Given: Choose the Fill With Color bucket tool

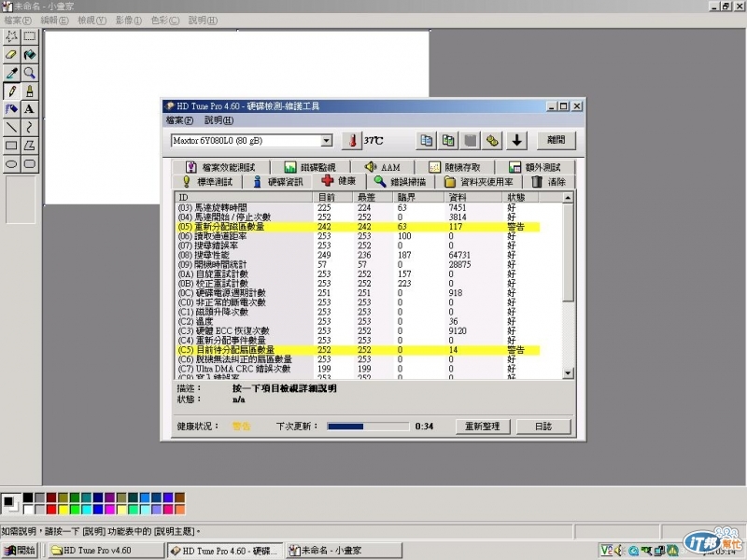Looking at the screenshot, I should click(30, 54).
